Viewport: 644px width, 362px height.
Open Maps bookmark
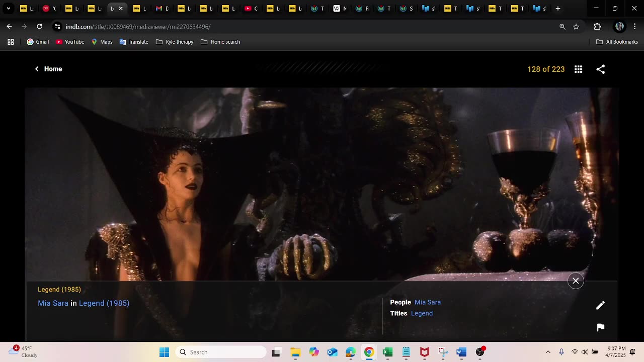point(102,42)
